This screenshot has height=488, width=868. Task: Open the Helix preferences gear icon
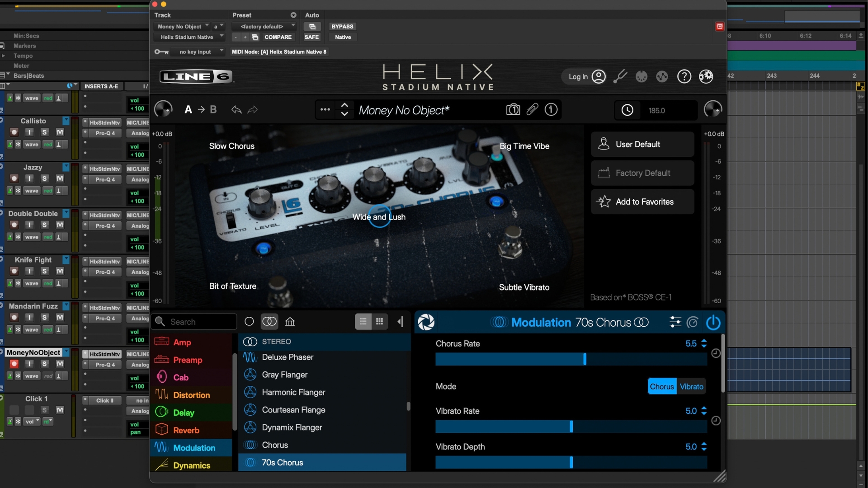click(706, 77)
